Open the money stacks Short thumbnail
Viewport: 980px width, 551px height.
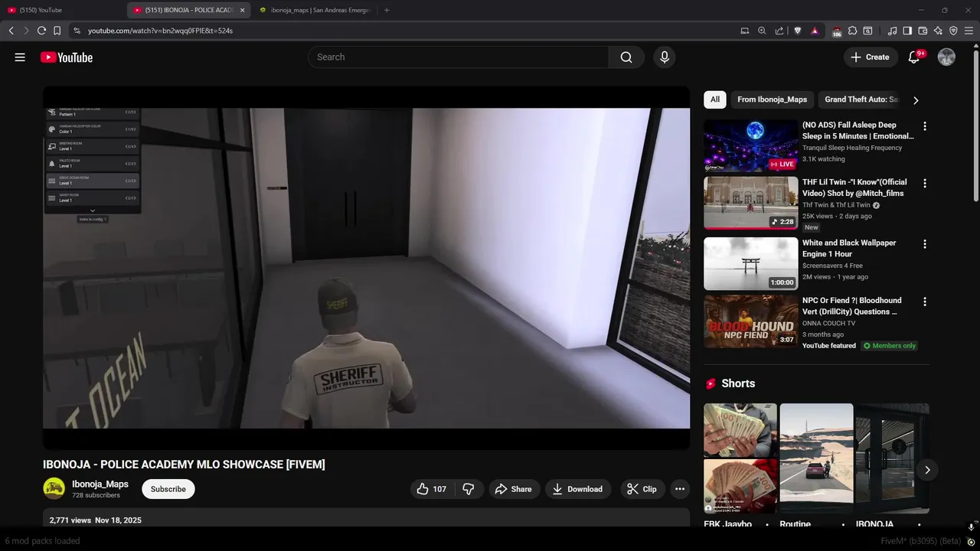[740, 458]
